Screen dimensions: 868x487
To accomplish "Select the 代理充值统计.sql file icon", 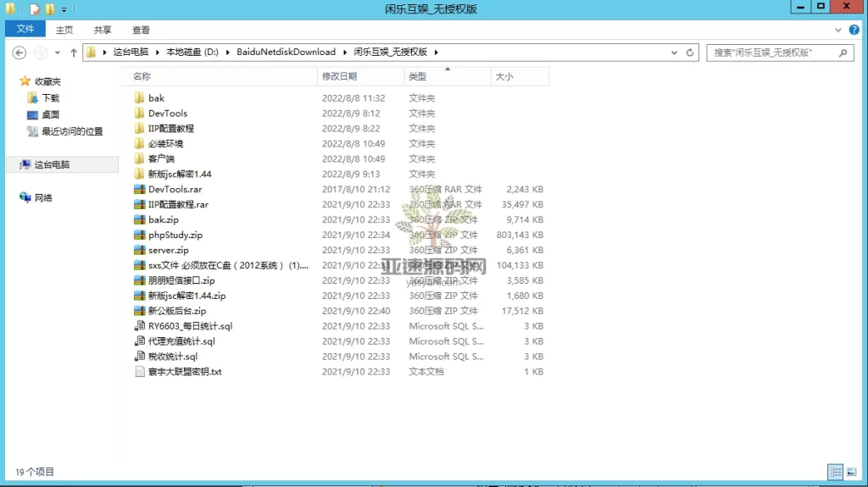I will [140, 341].
